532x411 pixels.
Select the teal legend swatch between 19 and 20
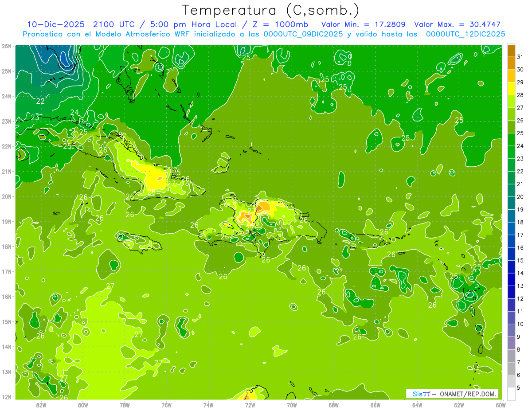pyautogui.click(x=511, y=203)
